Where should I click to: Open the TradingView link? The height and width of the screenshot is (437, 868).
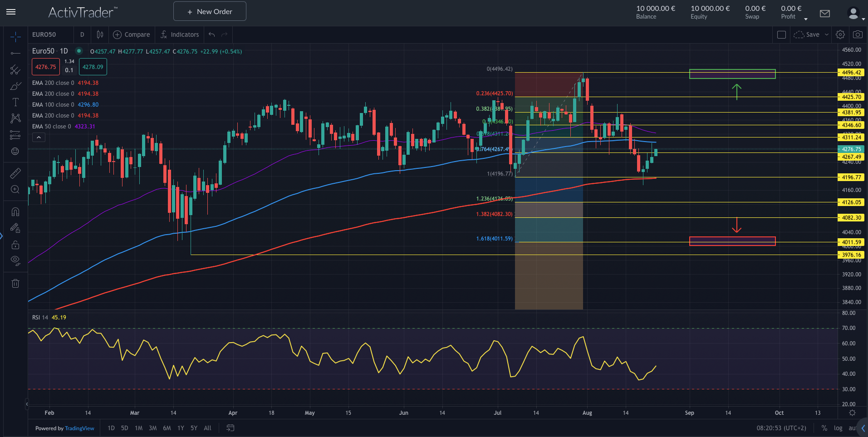(x=79, y=428)
